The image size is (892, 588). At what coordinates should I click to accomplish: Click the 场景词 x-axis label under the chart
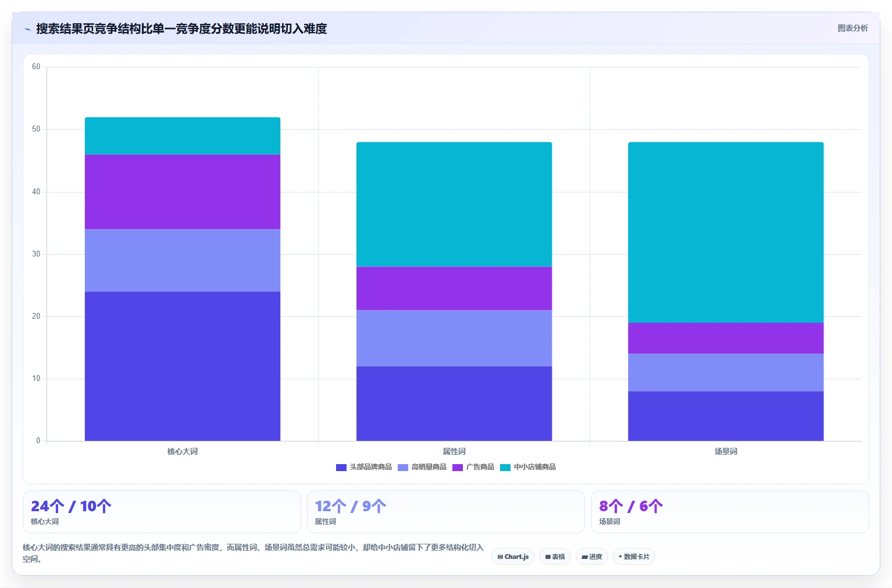726,451
